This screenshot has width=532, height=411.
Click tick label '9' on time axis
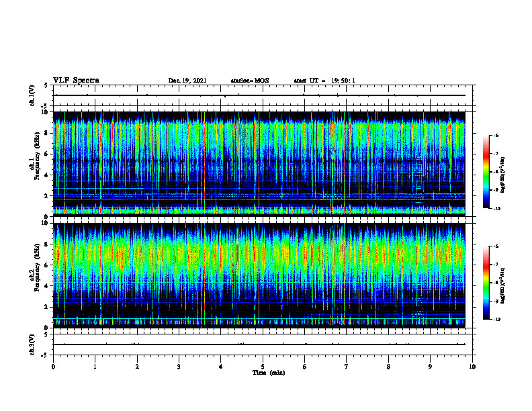[x=430, y=367]
